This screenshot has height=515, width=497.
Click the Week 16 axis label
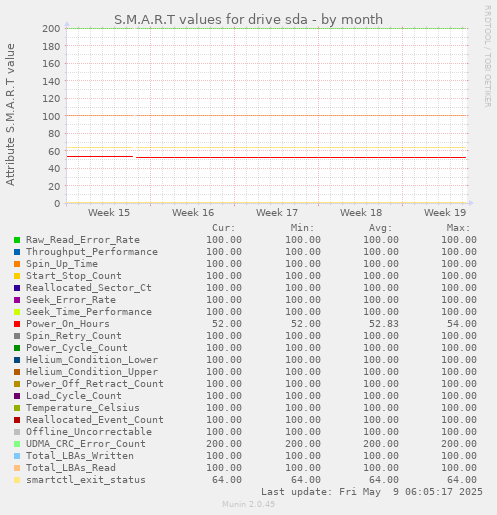[193, 213]
